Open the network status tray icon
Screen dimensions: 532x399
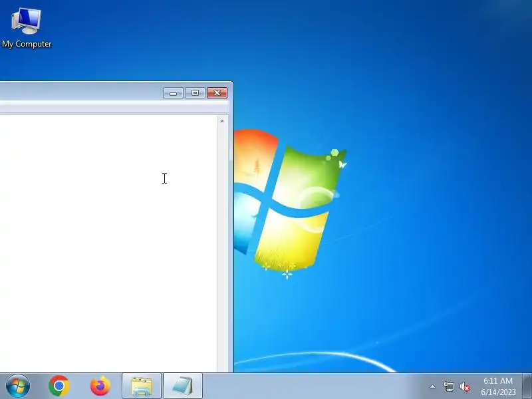[x=448, y=386]
